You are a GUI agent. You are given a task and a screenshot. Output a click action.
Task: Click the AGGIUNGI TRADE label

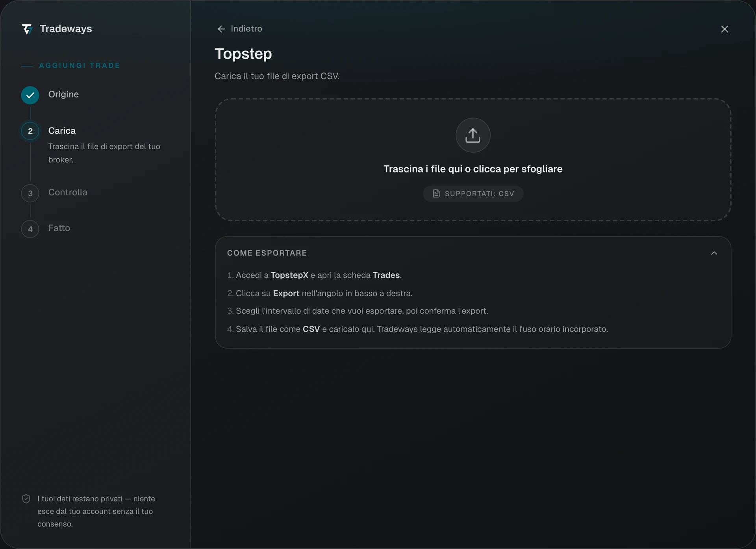80,65
